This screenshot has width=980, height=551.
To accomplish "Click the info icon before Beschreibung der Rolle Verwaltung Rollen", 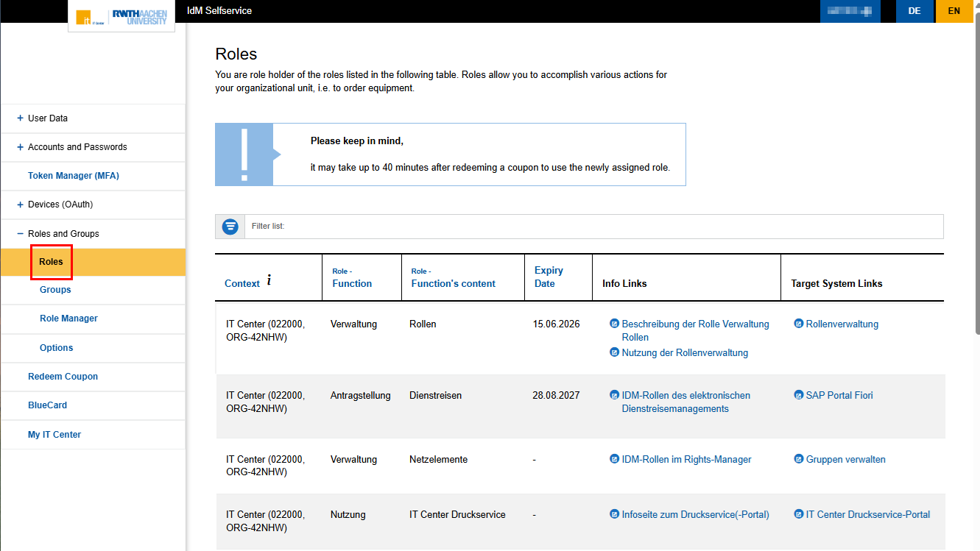I will [x=614, y=324].
